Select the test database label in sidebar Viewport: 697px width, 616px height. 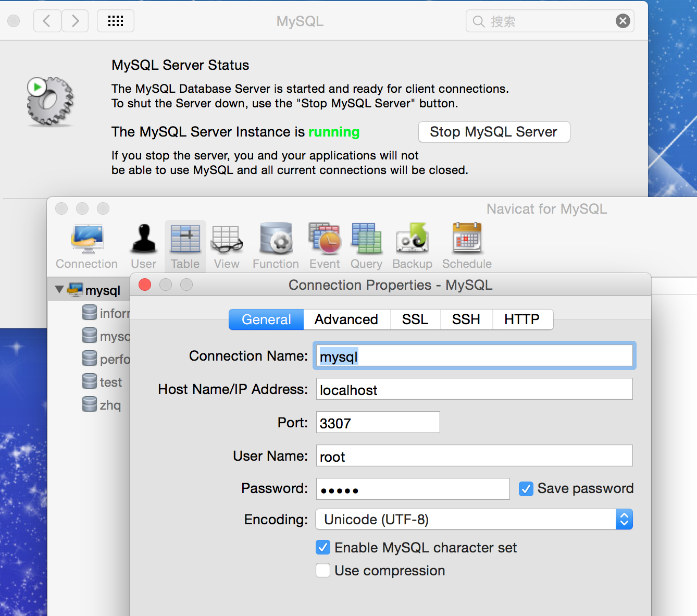coord(111,382)
